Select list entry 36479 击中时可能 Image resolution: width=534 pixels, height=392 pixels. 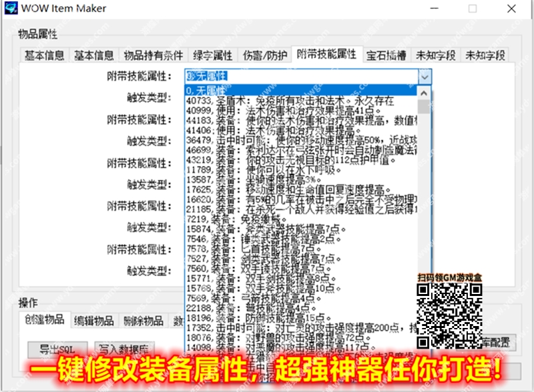coord(301,140)
